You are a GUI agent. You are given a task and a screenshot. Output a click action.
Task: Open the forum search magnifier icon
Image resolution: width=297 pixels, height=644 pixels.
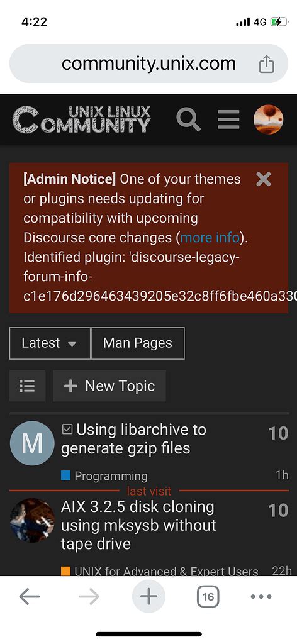click(x=188, y=119)
